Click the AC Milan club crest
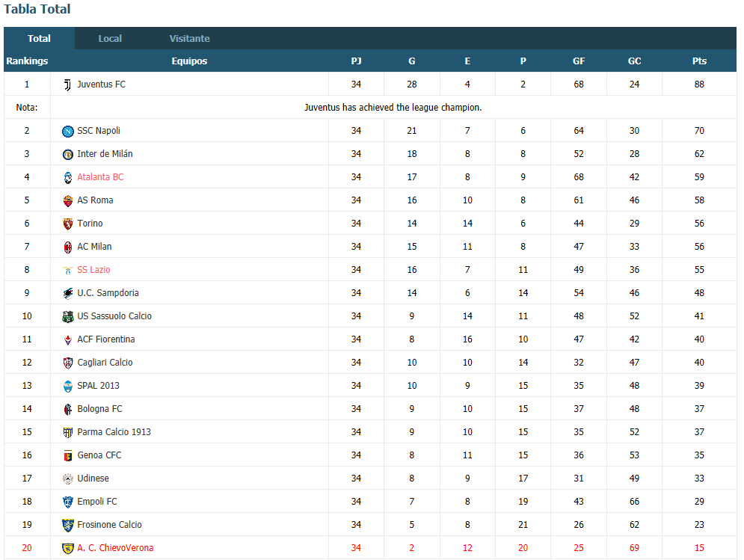The width and height of the screenshot is (744, 560). [x=68, y=247]
